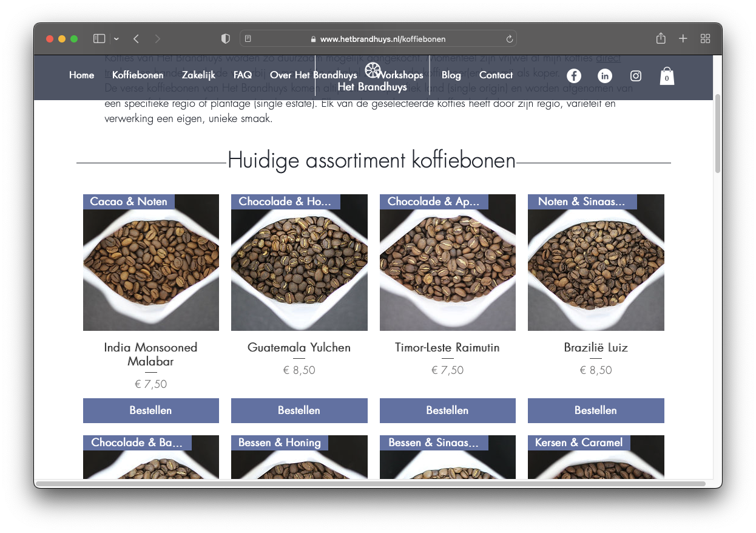Viewport: 756px width, 533px height.
Task: Click the Guatemala Yulchen title
Action: pyautogui.click(x=299, y=348)
